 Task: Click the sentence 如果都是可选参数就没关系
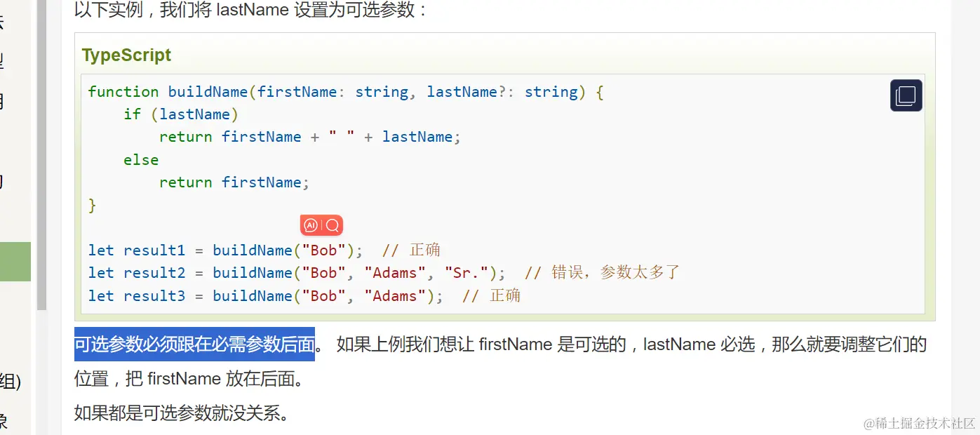point(182,413)
